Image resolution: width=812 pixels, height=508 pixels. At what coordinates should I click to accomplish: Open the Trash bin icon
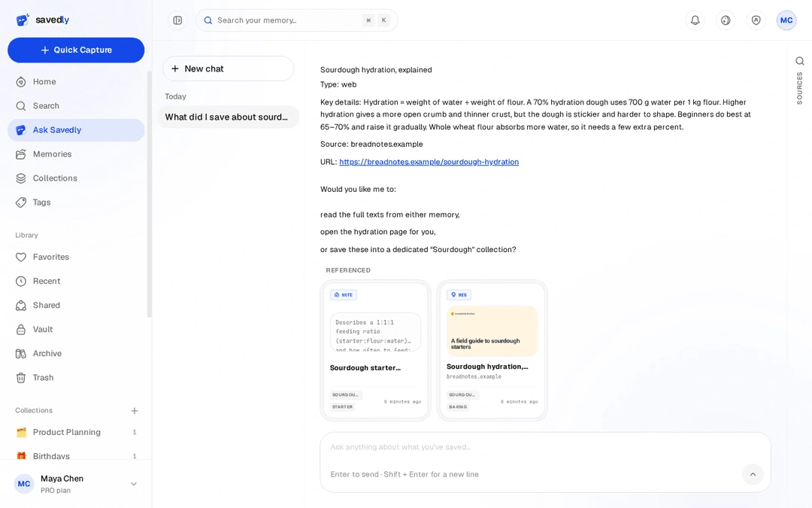(x=21, y=377)
